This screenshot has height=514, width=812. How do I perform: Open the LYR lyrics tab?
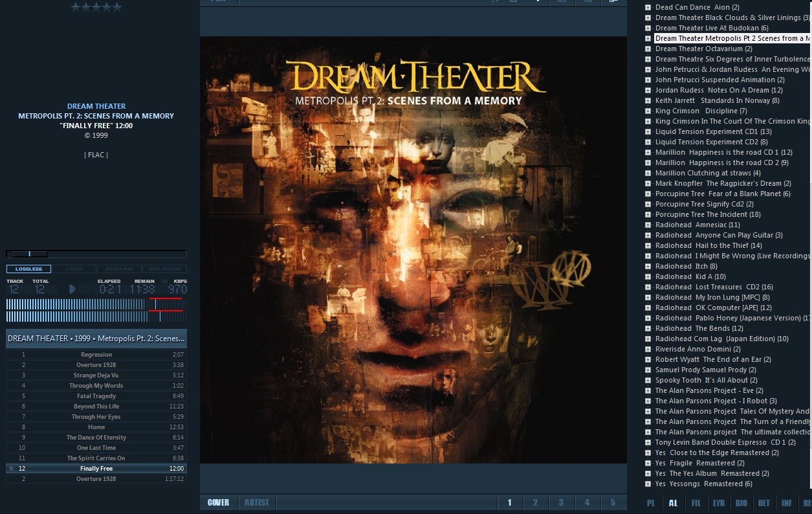click(719, 503)
